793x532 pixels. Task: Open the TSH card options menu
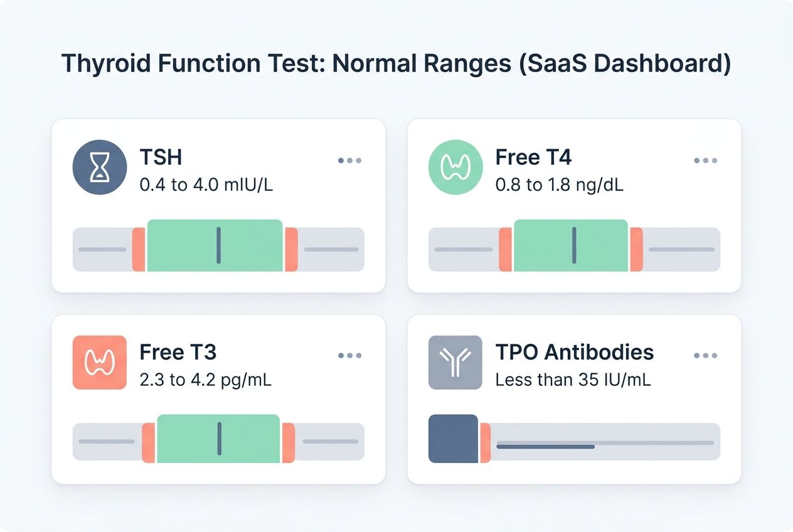(x=349, y=161)
